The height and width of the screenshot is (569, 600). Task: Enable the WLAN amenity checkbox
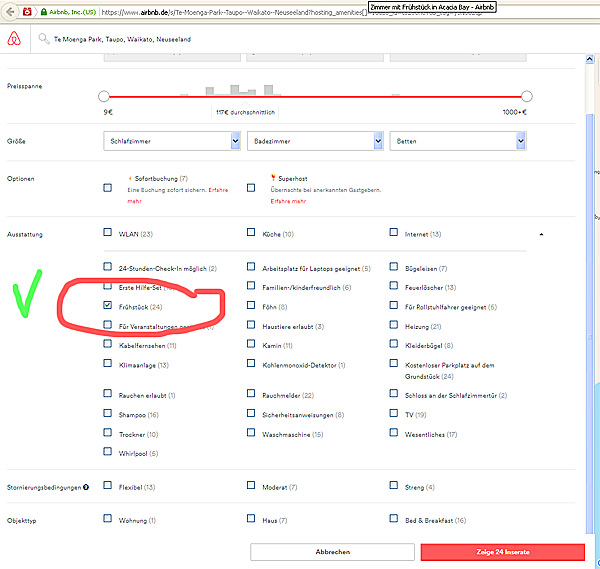point(108,233)
